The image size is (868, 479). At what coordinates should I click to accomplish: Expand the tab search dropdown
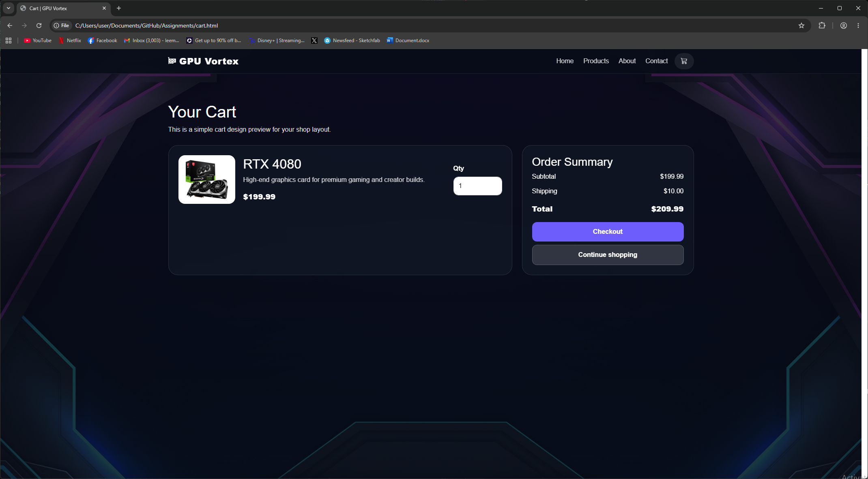(x=9, y=8)
